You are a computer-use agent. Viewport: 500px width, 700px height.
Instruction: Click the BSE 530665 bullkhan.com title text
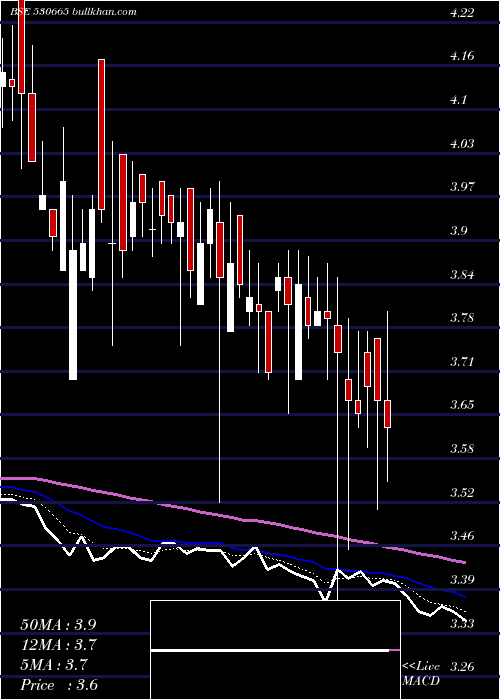(x=73, y=12)
